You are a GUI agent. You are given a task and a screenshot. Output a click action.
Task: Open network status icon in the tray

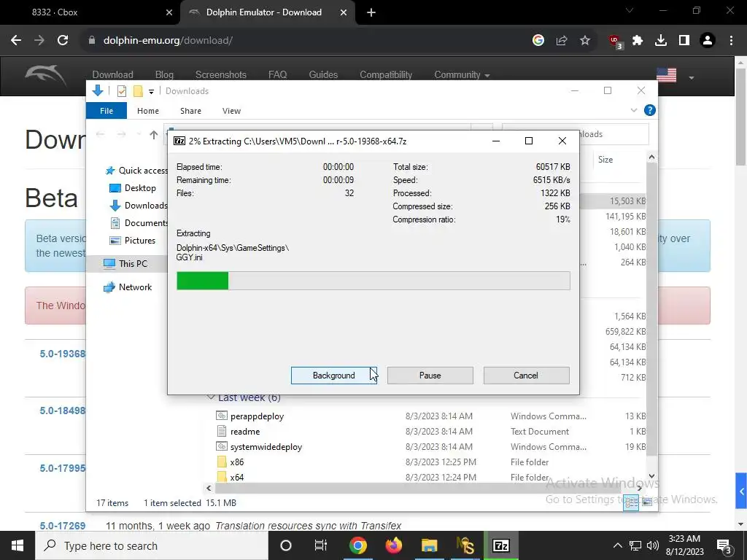coord(635,545)
